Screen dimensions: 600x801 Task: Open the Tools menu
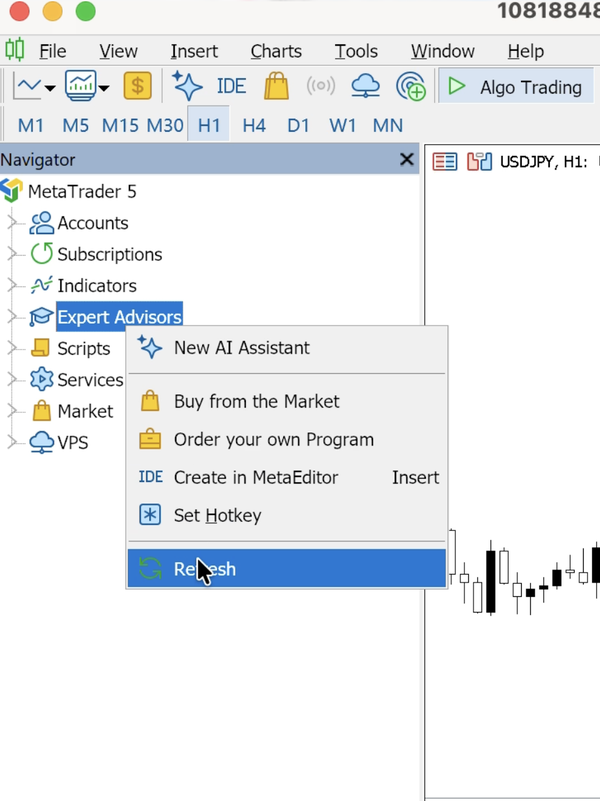click(356, 51)
